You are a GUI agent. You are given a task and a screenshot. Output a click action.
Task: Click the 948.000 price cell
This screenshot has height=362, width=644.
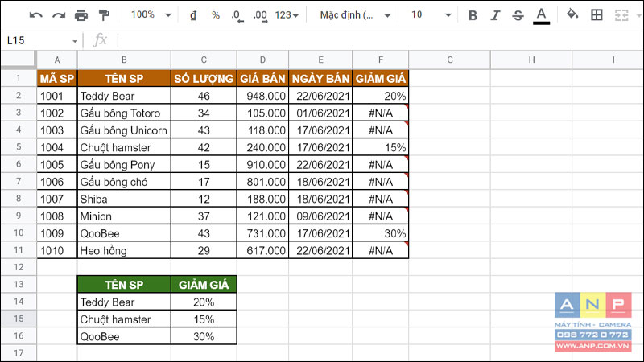tap(262, 96)
